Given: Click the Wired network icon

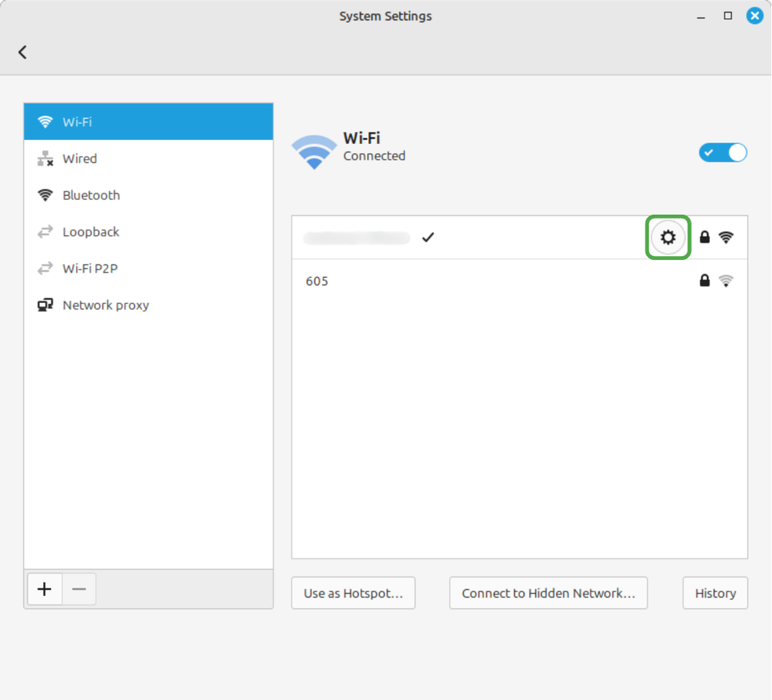Looking at the screenshot, I should pos(44,158).
